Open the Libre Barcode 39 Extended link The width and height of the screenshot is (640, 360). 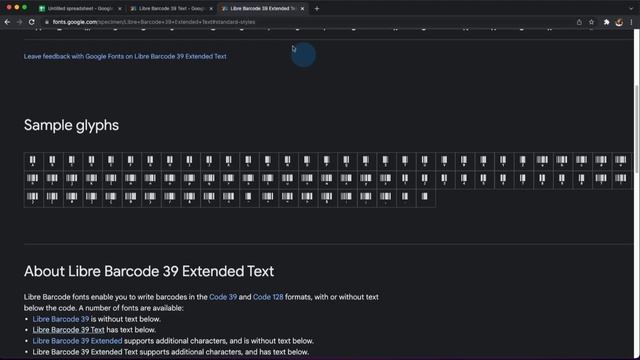[x=78, y=341]
